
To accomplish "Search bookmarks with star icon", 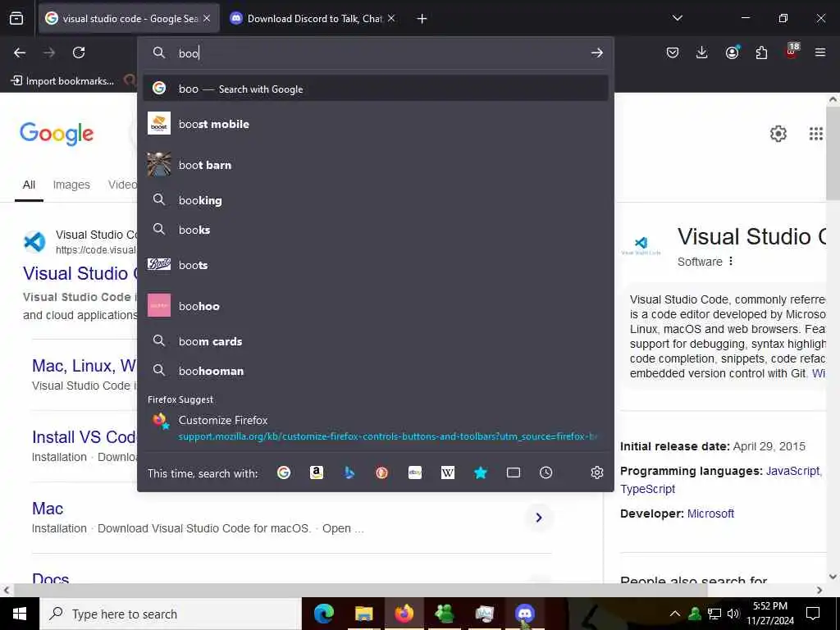I will (x=481, y=472).
